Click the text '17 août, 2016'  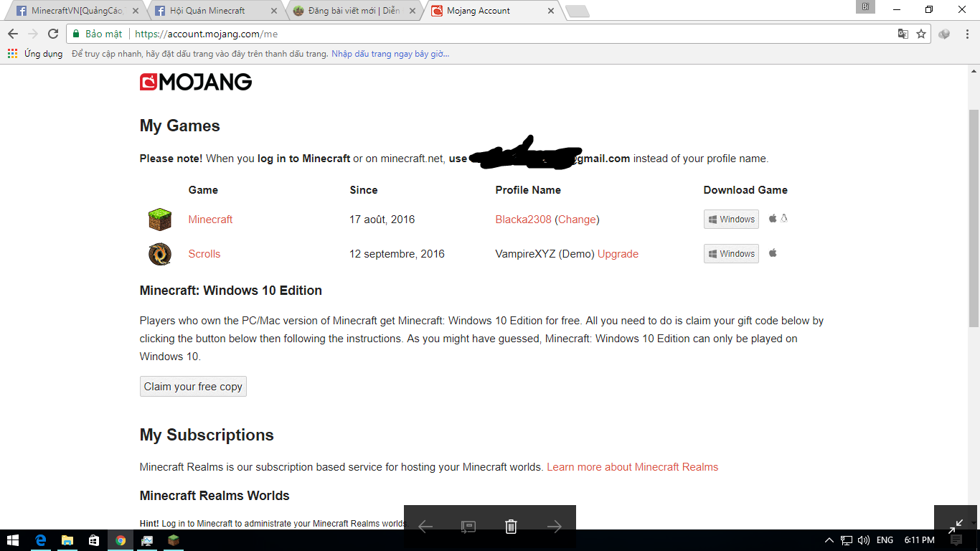tap(382, 220)
